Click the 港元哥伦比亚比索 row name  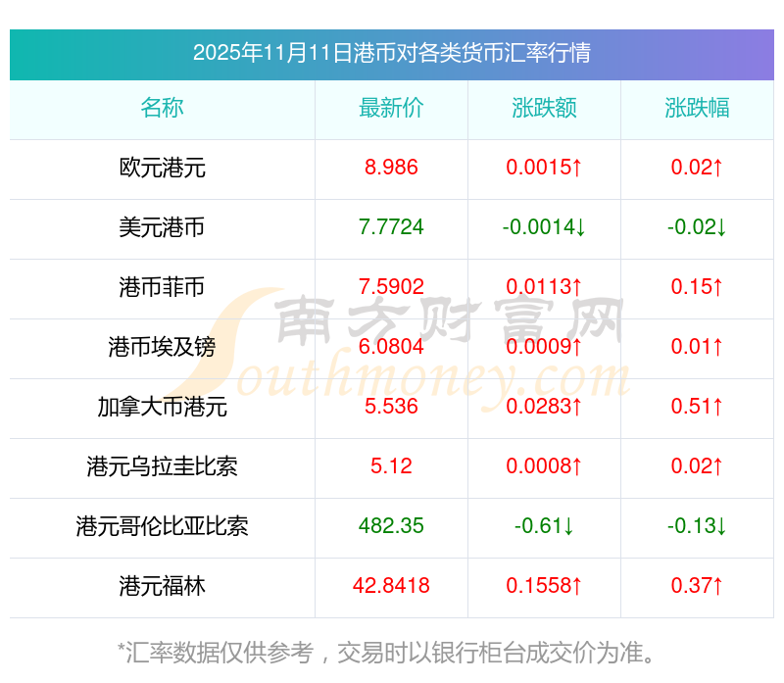[162, 526]
